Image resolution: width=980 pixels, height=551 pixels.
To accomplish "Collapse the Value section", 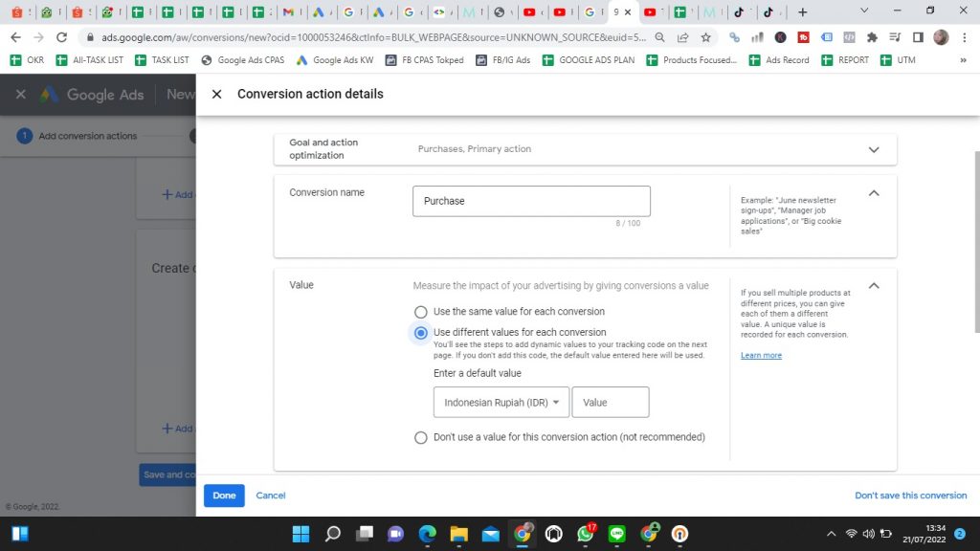I will click(x=873, y=286).
